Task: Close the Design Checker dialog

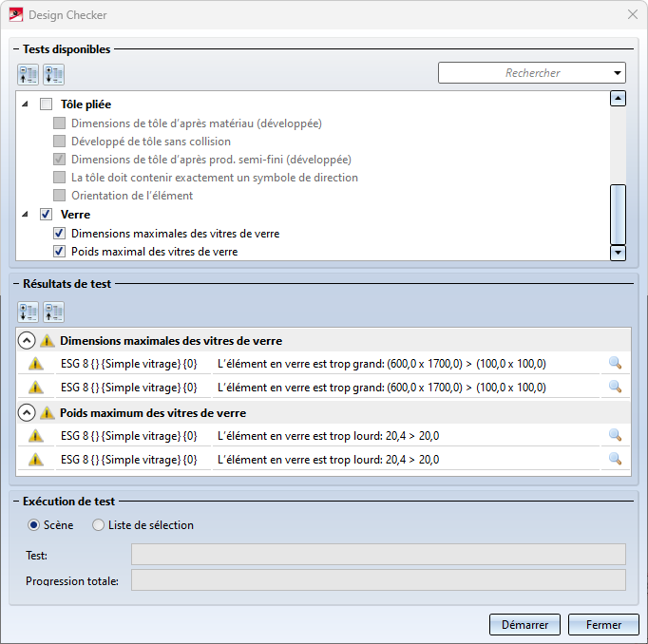Action: click(x=632, y=15)
